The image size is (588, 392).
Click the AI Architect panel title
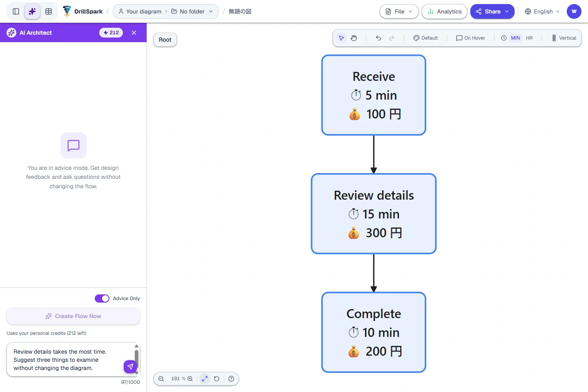point(36,33)
